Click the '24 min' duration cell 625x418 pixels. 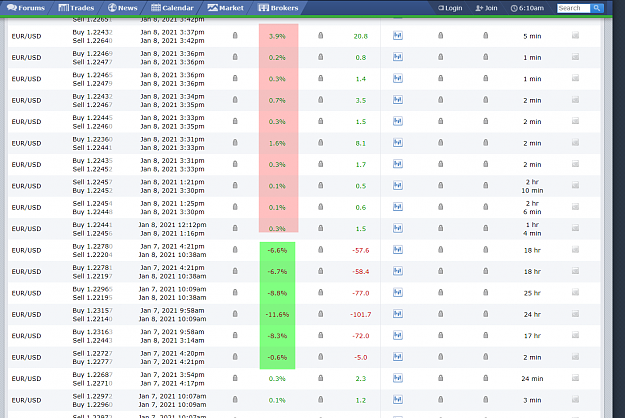click(532, 379)
